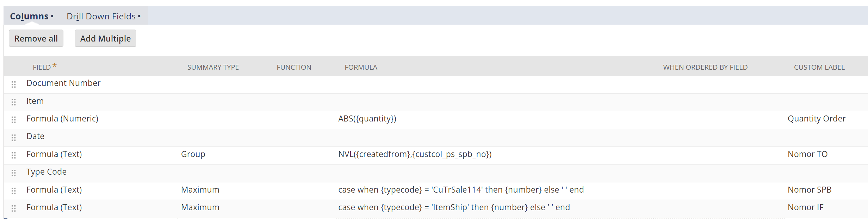Open Maximum summary type for Nomor SPB
Screen dimensions: 868x219
200,190
